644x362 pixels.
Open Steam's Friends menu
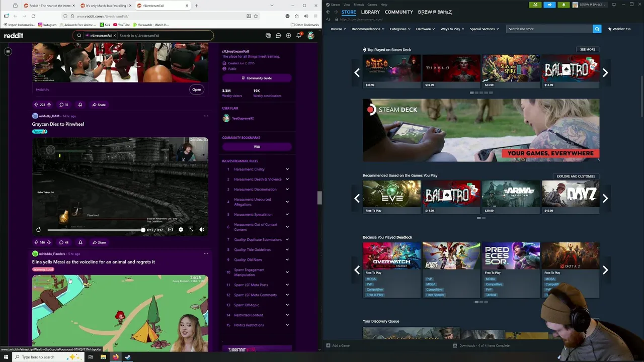point(359,5)
